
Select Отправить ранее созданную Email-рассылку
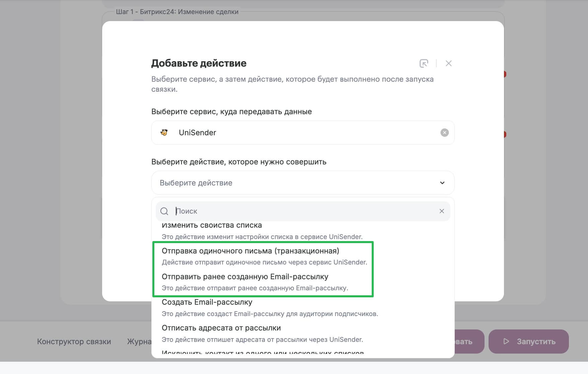point(245,277)
